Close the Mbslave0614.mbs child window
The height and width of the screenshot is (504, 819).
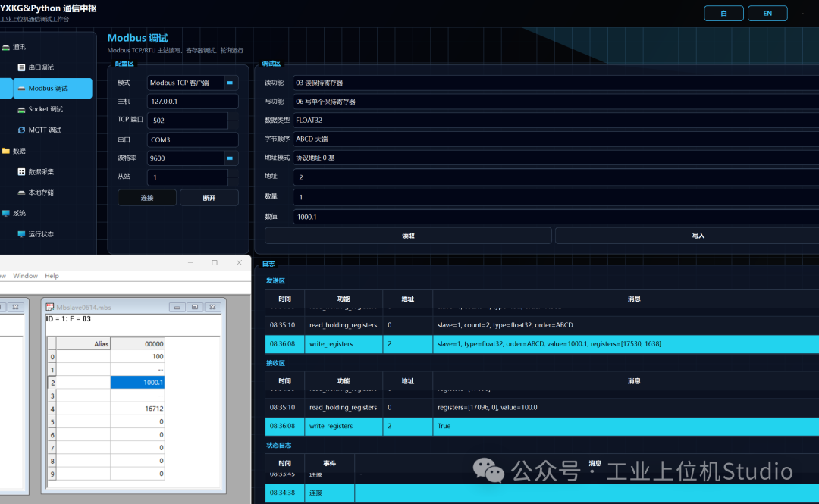point(212,307)
